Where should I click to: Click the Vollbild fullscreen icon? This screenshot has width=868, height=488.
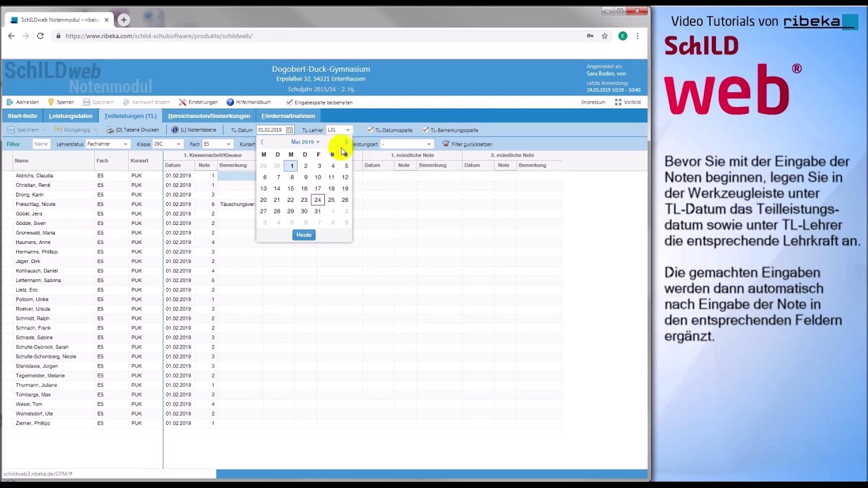pyautogui.click(x=618, y=102)
